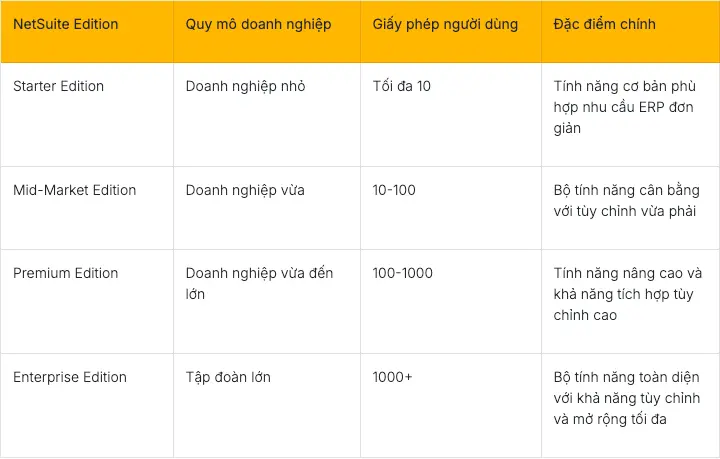
Task: Click the Premium Edition features description
Action: click(627, 294)
